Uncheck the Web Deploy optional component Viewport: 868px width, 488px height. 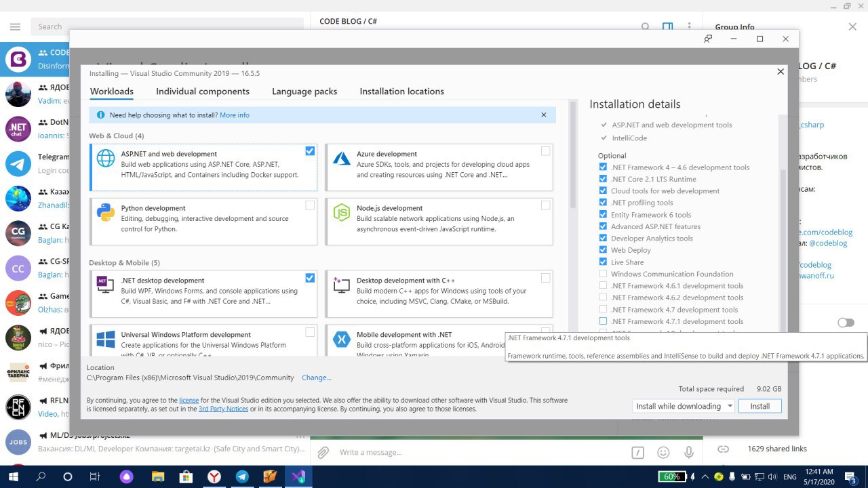(603, 250)
